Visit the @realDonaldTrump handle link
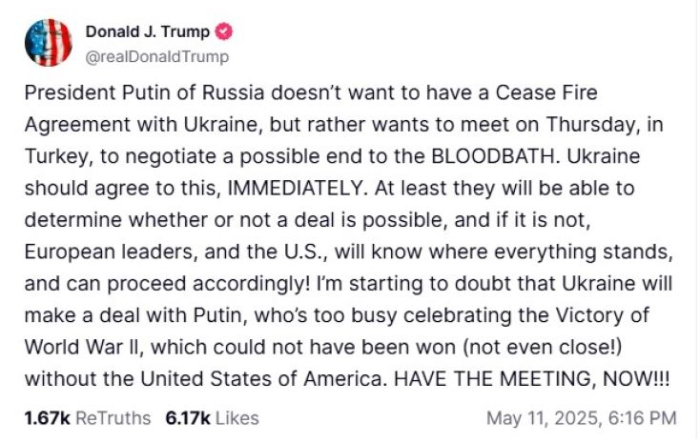Screen dimensions: 700x443 157,57
